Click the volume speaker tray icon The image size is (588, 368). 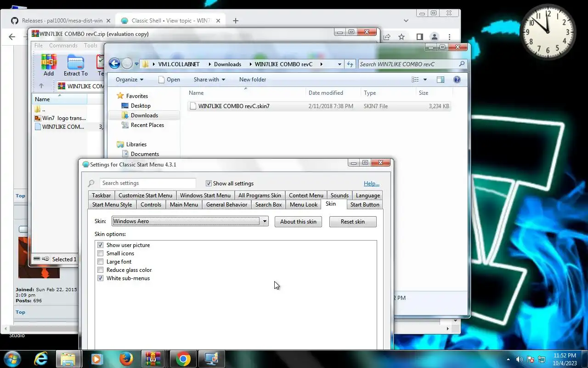tap(520, 359)
